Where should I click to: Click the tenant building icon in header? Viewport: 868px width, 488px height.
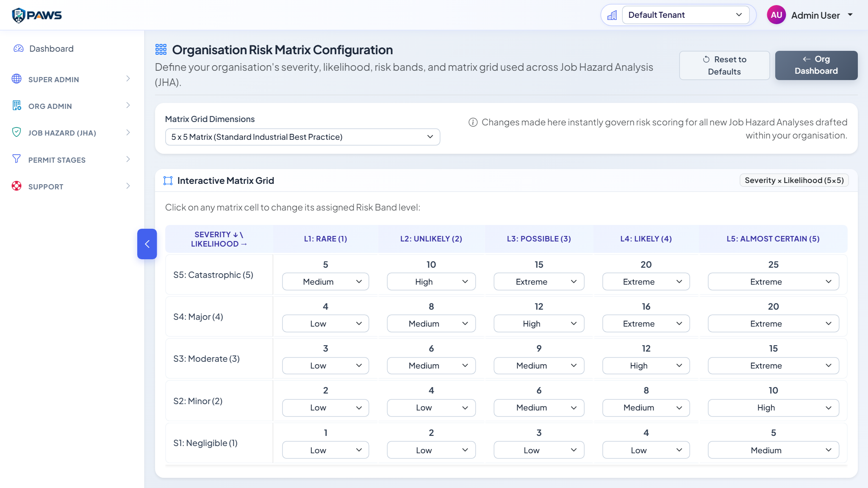point(612,15)
